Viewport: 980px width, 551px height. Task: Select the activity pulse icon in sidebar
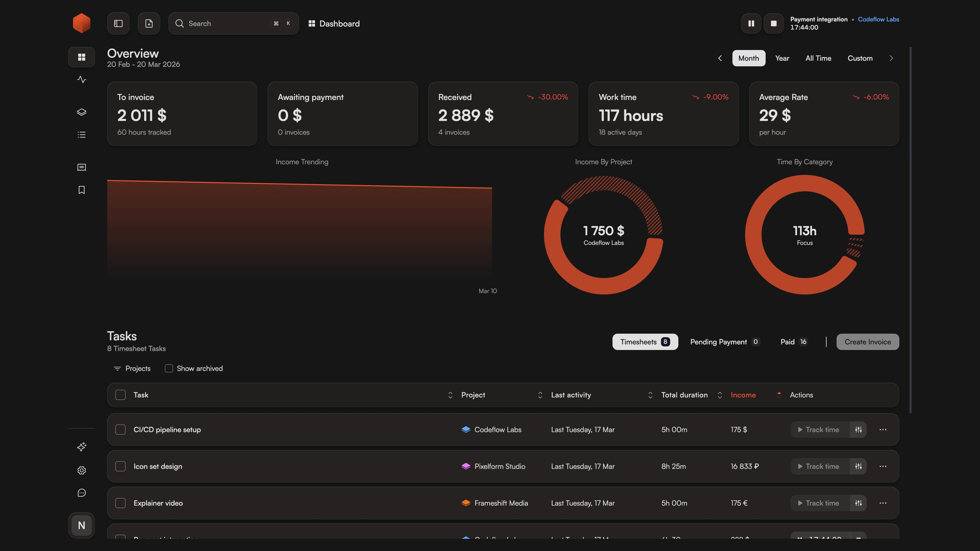(x=81, y=80)
